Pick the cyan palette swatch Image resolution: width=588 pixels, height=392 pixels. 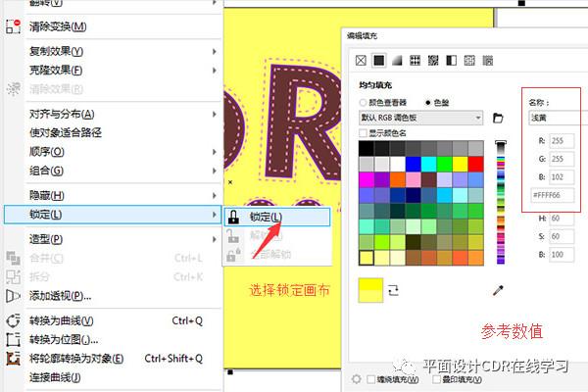(x=428, y=164)
